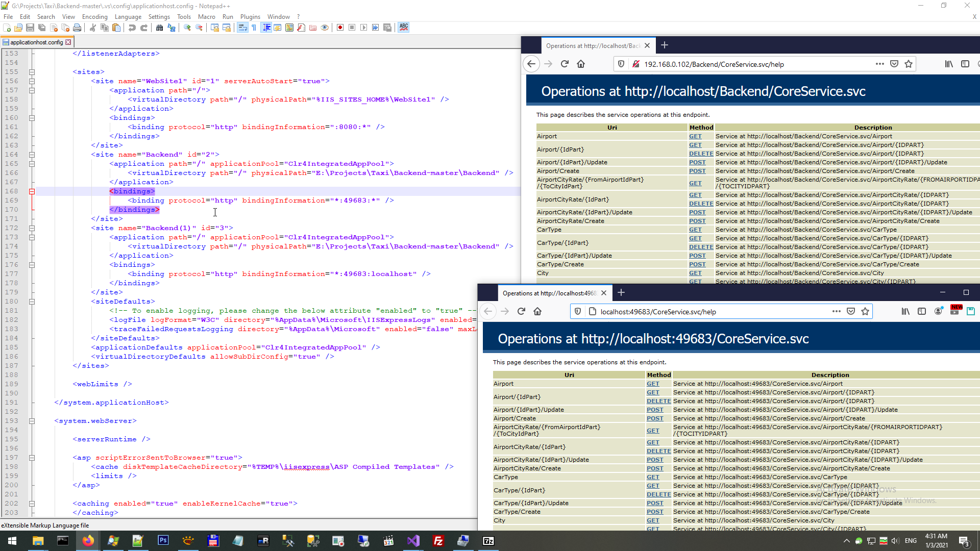The width and height of the screenshot is (980, 551).
Task: Click the Undo arrow toolbar icon
Action: tap(132, 28)
